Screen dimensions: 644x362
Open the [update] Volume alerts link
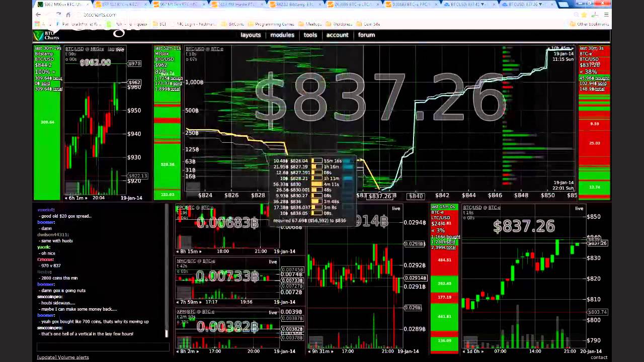63,357
